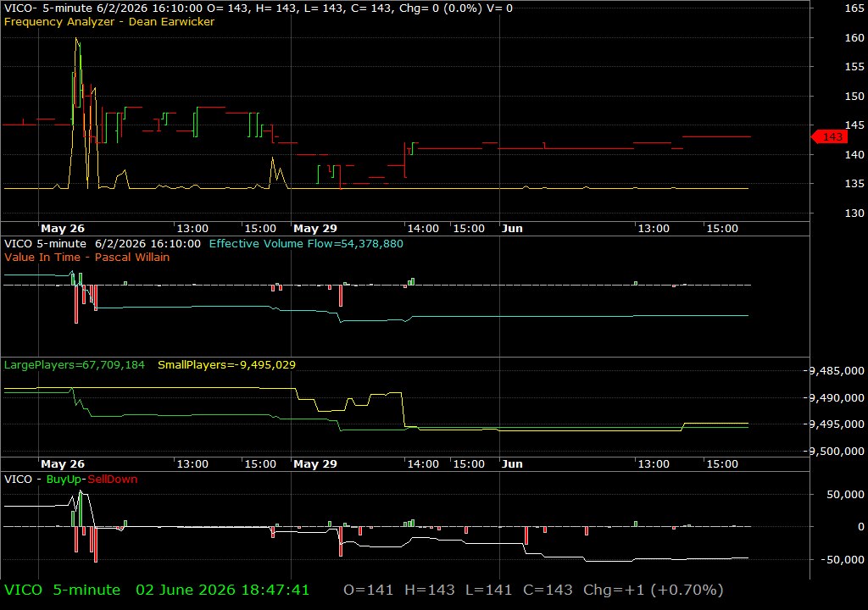The height and width of the screenshot is (610, 868).
Task: Click 'Jun' on the lower time axis
Action: 512,464
